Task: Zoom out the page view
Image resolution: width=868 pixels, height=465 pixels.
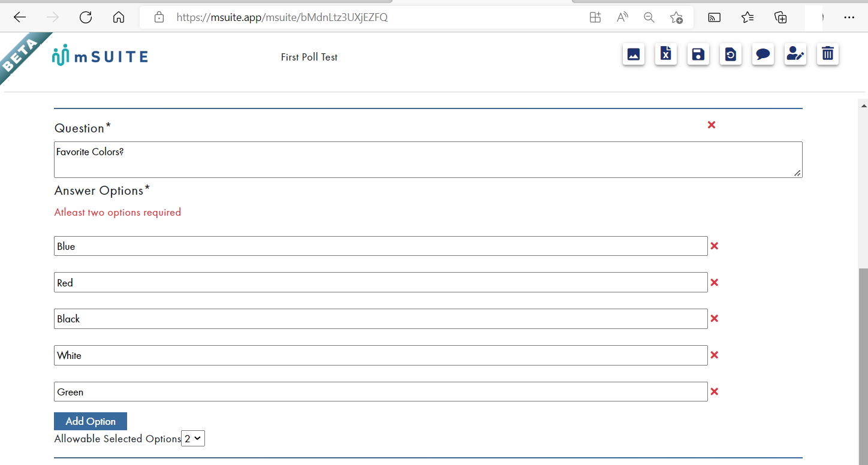Action: pyautogui.click(x=649, y=17)
